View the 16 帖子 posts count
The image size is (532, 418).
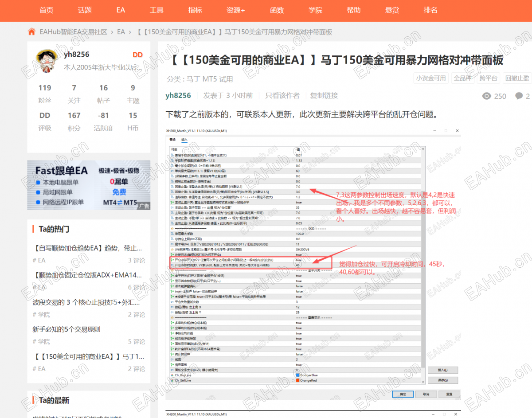(104, 94)
